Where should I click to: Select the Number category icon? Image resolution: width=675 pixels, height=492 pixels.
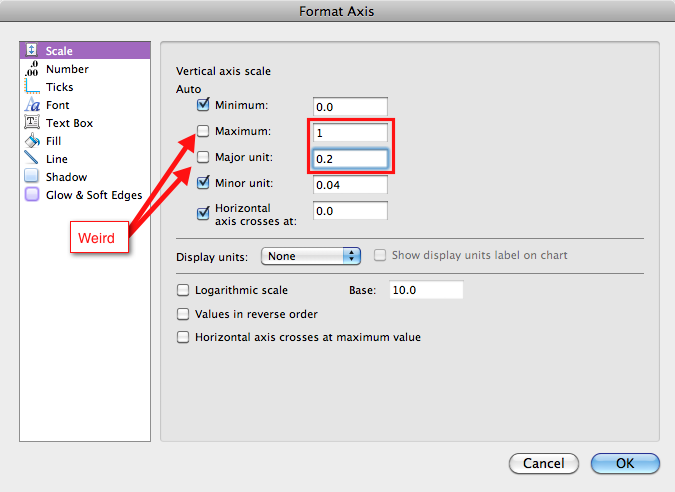(32, 69)
